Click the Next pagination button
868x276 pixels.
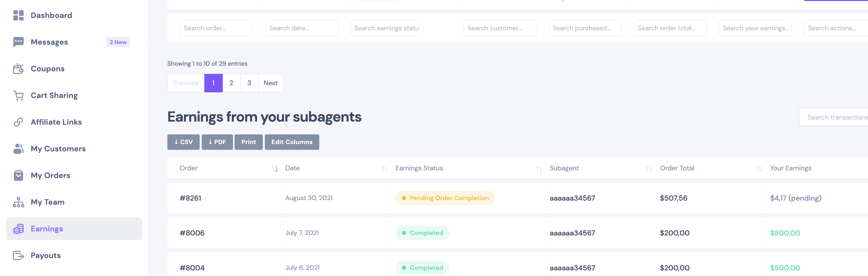(x=271, y=83)
